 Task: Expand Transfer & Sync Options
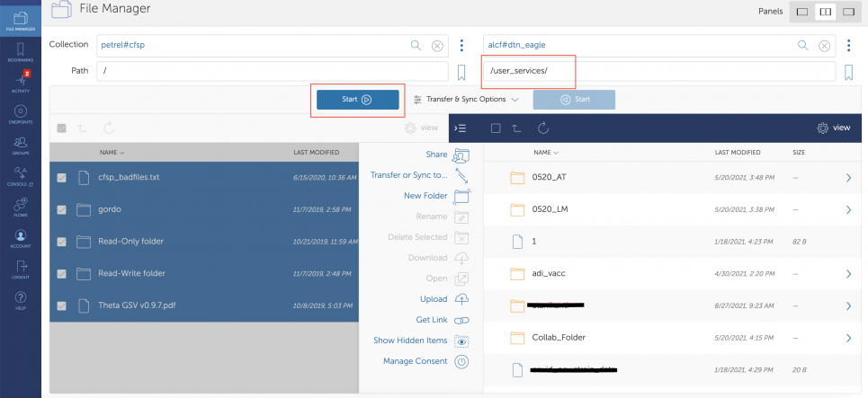pyautogui.click(x=466, y=100)
